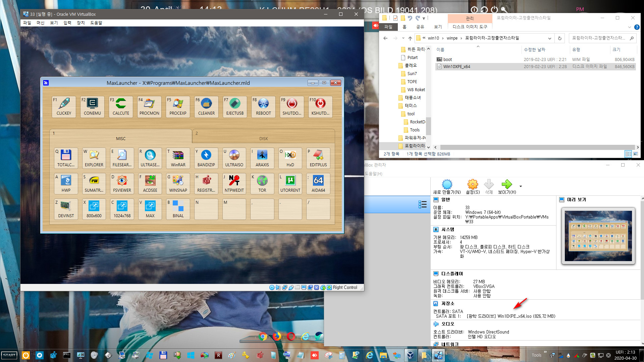The width and height of the screenshot is (644, 362).
Task: Open 설정(S) in VirtualBox Manager
Action: (473, 187)
